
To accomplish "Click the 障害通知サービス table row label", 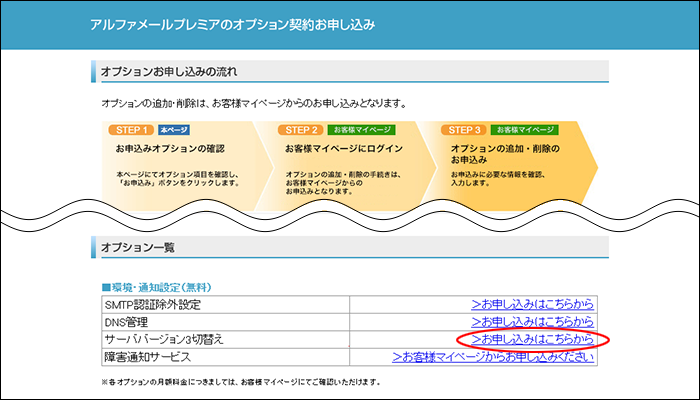I will tap(147, 357).
